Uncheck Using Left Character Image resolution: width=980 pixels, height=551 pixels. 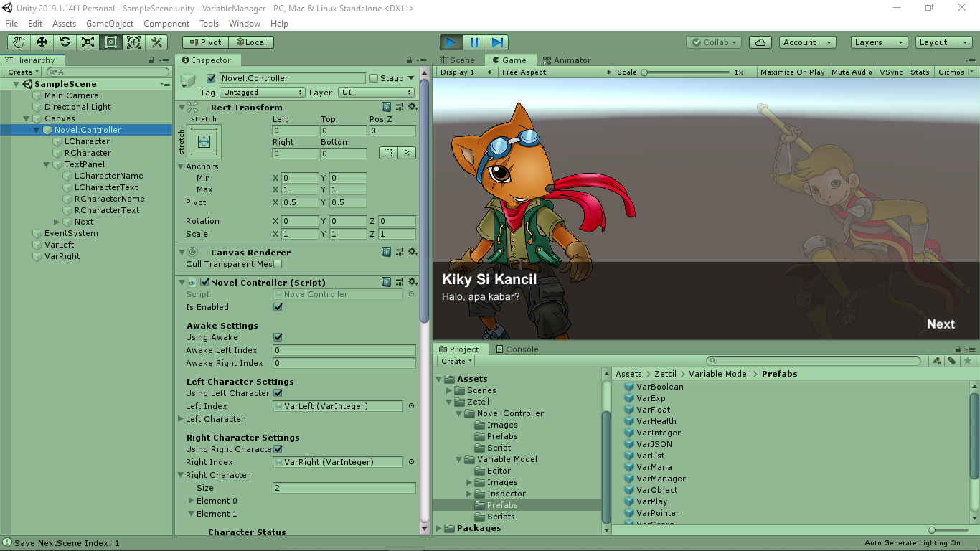(x=276, y=393)
